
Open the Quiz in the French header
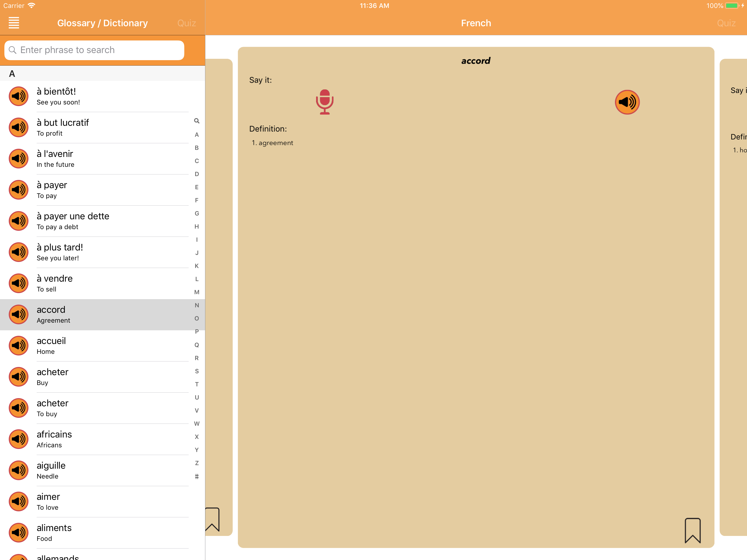pos(726,23)
